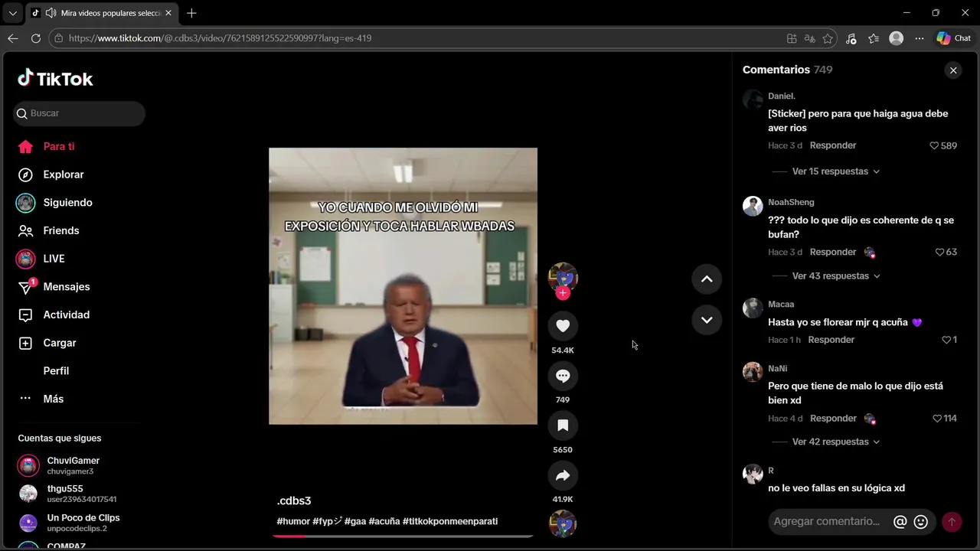This screenshot has height=551, width=980.
Task: Mute the tab via speaker icon
Action: coord(51,13)
